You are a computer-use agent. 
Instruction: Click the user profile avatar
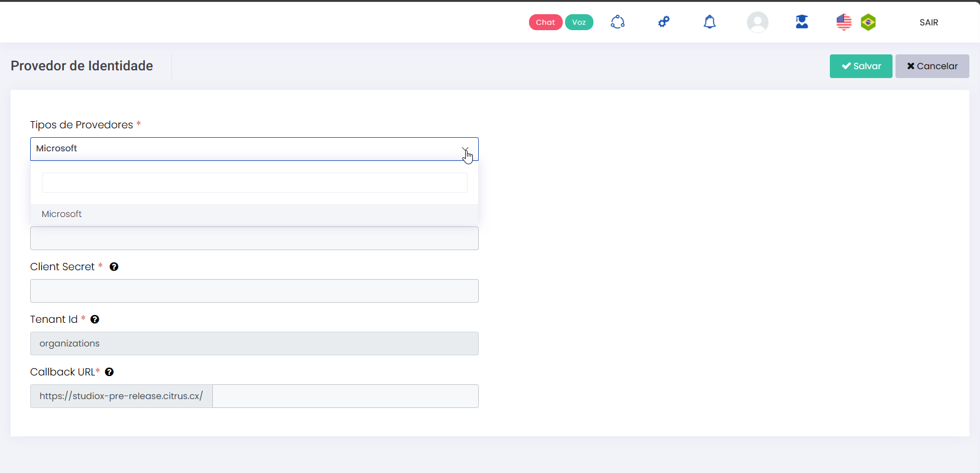[757, 22]
